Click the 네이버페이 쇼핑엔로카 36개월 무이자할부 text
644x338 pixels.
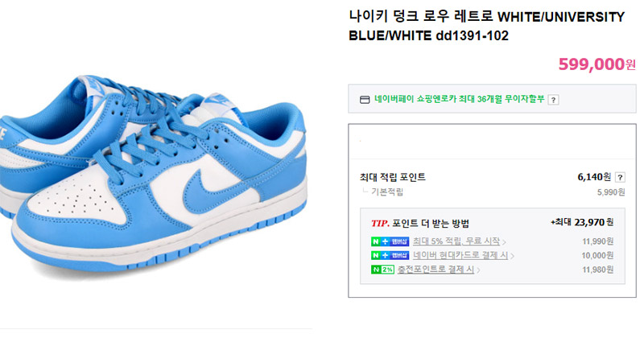459,99
